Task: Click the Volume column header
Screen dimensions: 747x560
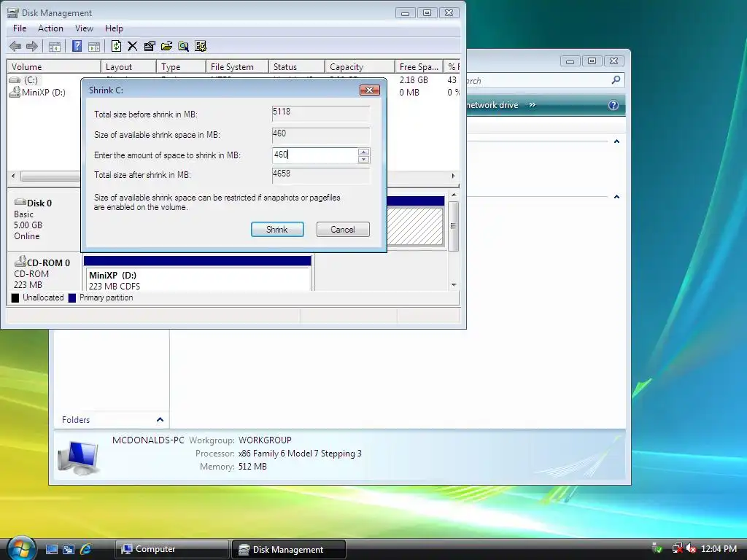Action: [54, 66]
